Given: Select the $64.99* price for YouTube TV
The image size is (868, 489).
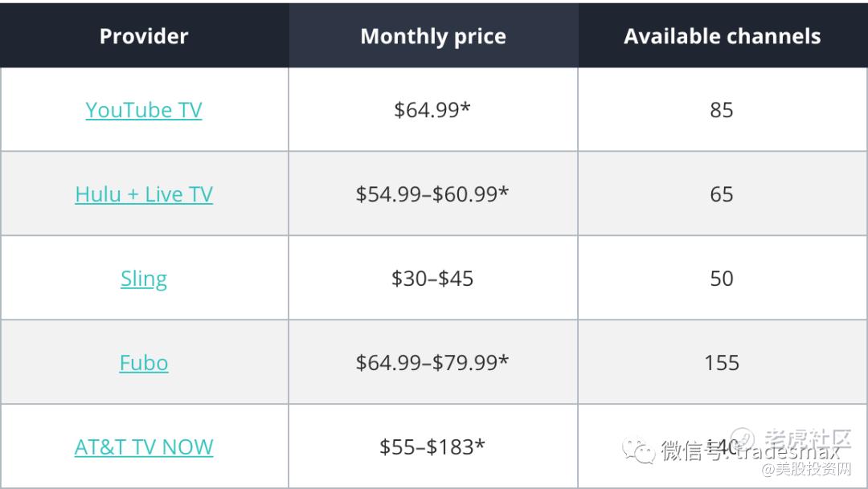Looking at the screenshot, I should pos(432,110).
